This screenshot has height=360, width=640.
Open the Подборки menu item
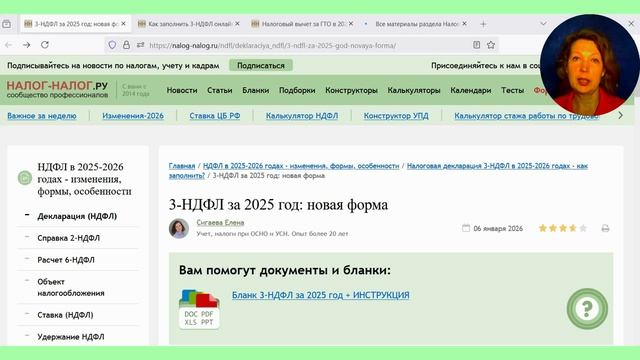297,90
